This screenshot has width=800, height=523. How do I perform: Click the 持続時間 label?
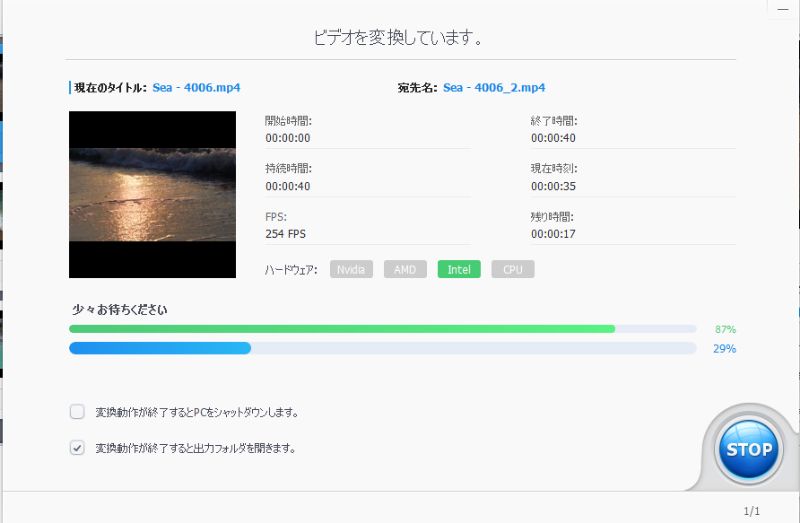coord(288,168)
